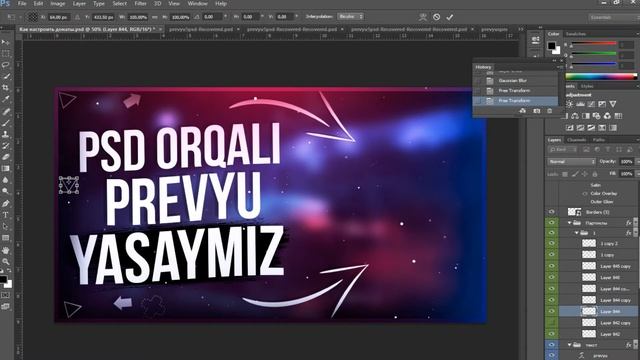The width and height of the screenshot is (640, 360).
Task: Hide the Layer 842 layer
Action: coord(551,334)
